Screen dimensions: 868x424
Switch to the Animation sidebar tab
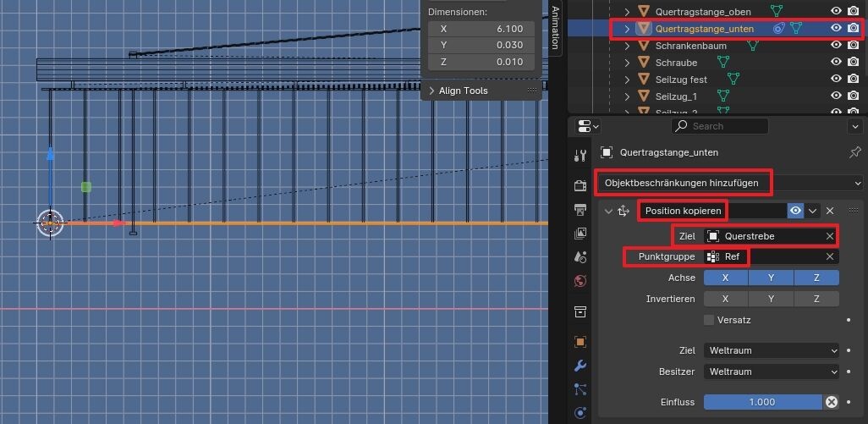coord(556,28)
